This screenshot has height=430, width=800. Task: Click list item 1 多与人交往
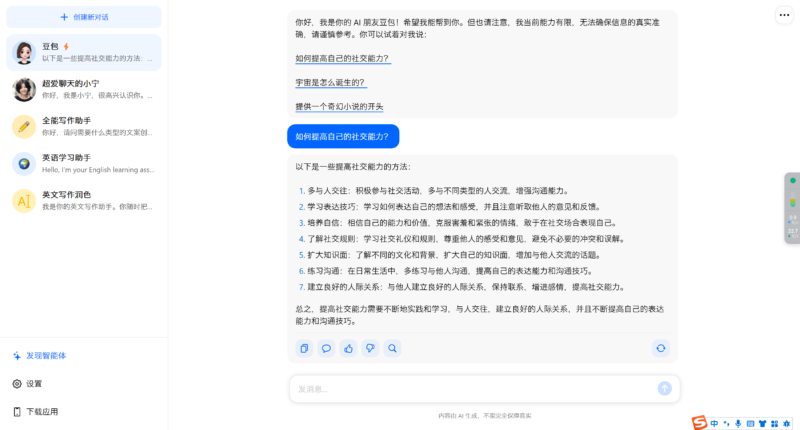pos(434,191)
